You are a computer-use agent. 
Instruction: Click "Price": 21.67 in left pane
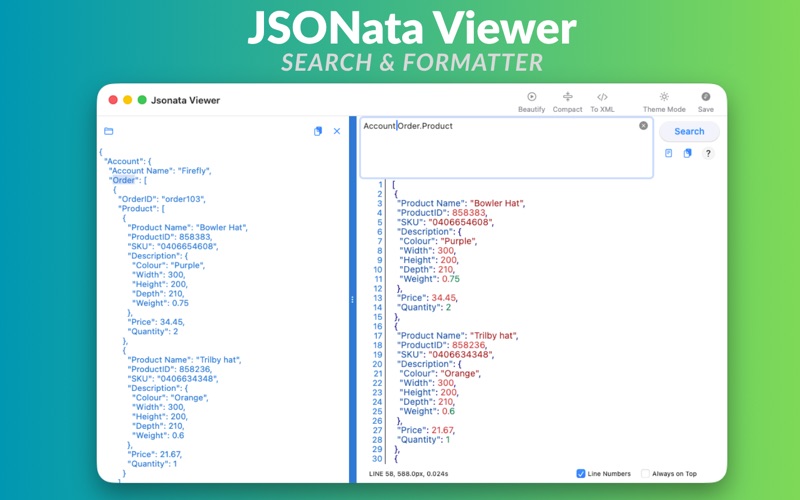pyautogui.click(x=155, y=454)
